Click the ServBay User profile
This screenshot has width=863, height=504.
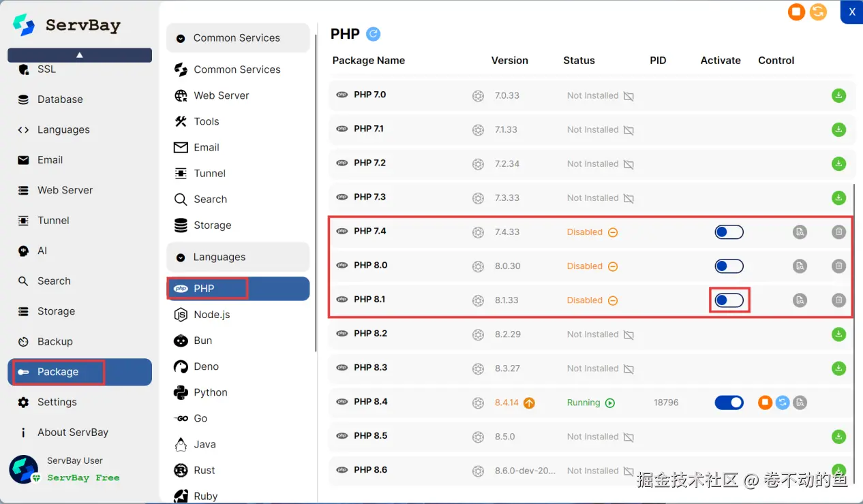[x=66, y=469]
